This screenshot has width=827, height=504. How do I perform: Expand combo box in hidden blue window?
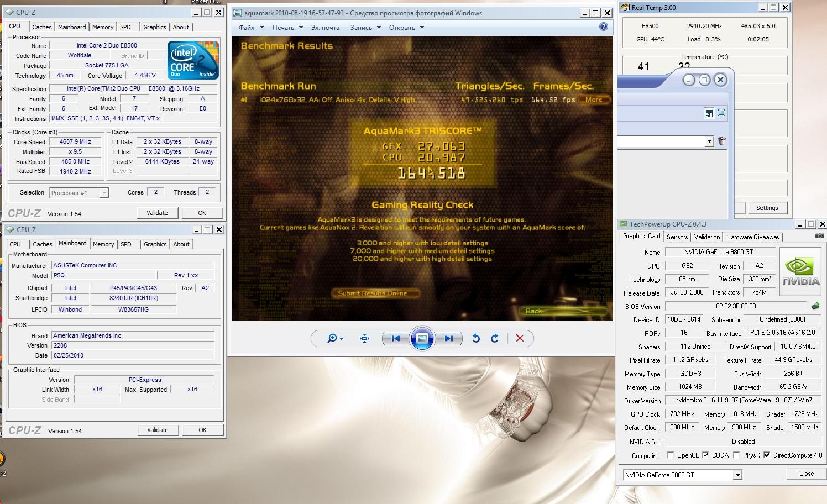(x=709, y=141)
